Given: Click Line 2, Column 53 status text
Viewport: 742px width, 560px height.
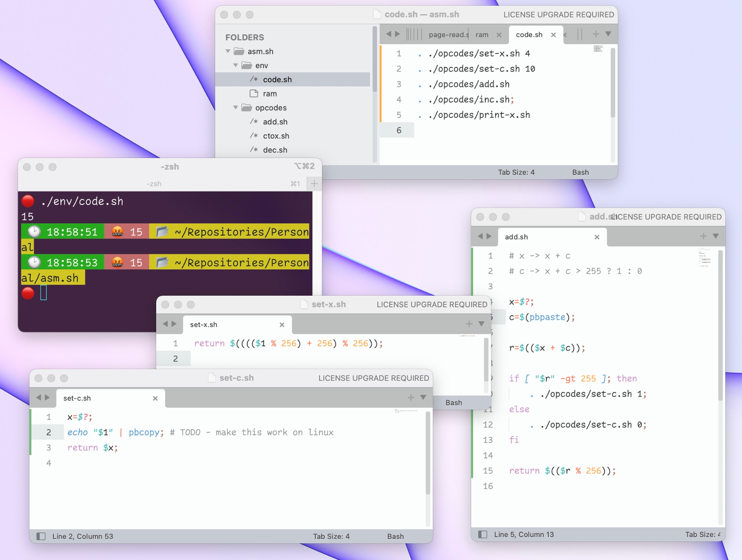Looking at the screenshot, I should pyautogui.click(x=83, y=536).
